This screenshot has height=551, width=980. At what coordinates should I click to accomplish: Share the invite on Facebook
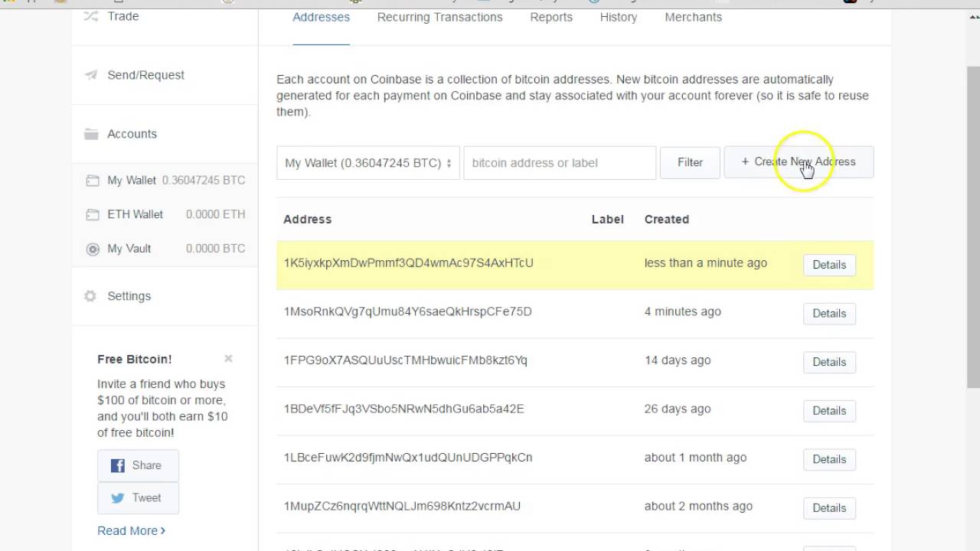[138, 465]
